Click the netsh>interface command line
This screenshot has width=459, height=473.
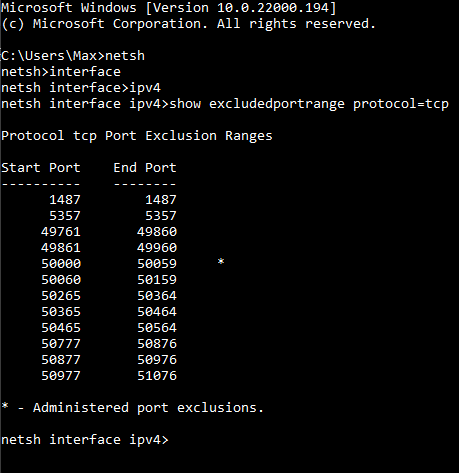[61, 72]
